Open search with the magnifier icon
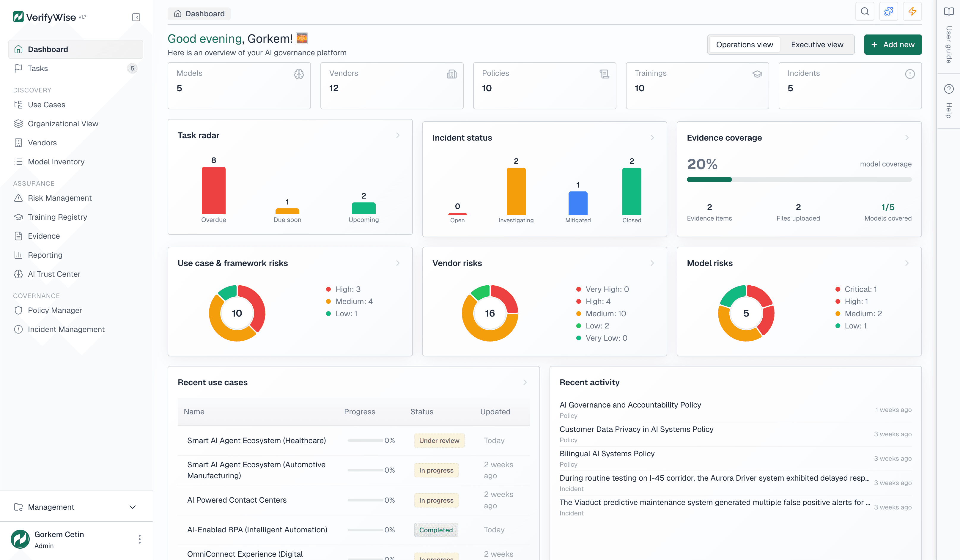The height and width of the screenshot is (560, 960). pos(865,11)
